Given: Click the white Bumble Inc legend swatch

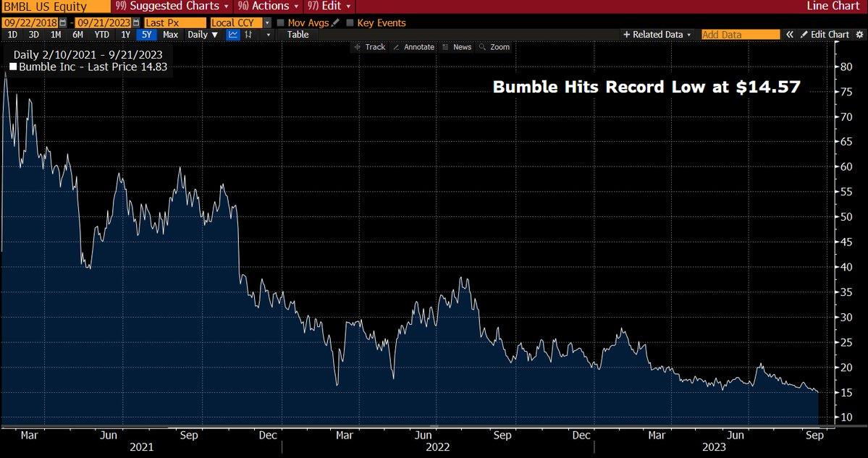Looking at the screenshot, I should [x=13, y=67].
